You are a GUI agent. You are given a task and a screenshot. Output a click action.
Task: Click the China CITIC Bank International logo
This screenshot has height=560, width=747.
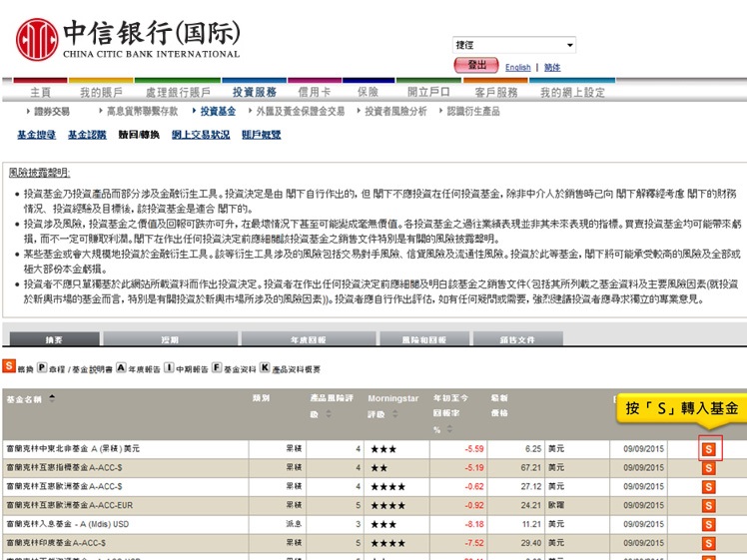128,39
